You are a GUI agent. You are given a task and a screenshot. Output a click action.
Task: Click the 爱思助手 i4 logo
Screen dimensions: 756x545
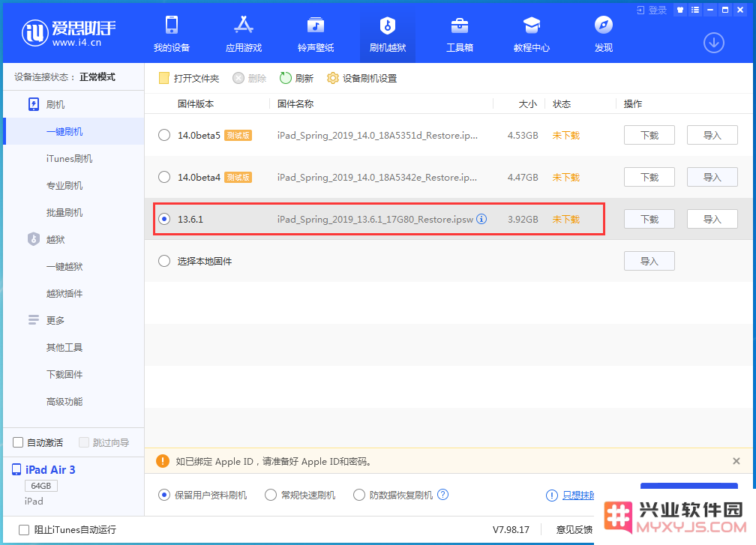click(68, 33)
